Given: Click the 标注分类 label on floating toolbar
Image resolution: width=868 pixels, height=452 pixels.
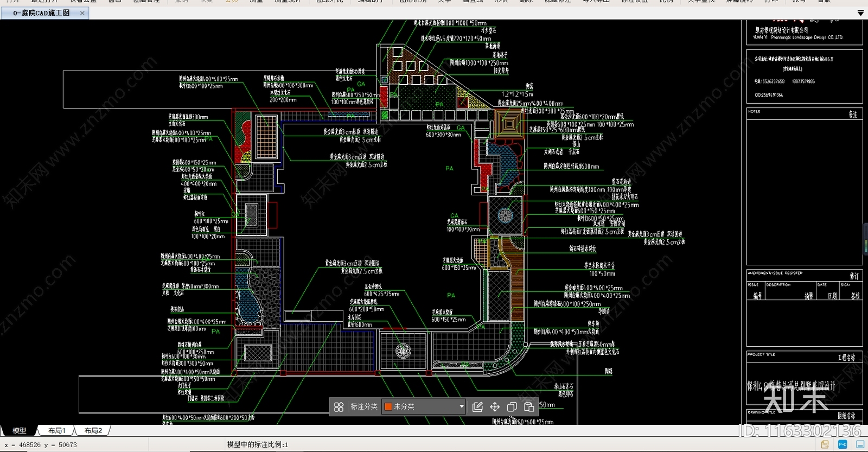Looking at the screenshot, I should [x=364, y=406].
